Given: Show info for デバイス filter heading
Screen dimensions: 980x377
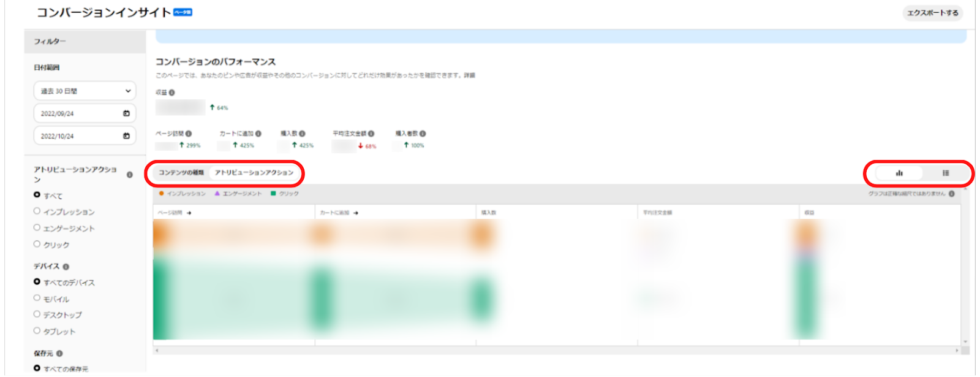Looking at the screenshot, I should click(x=66, y=267).
